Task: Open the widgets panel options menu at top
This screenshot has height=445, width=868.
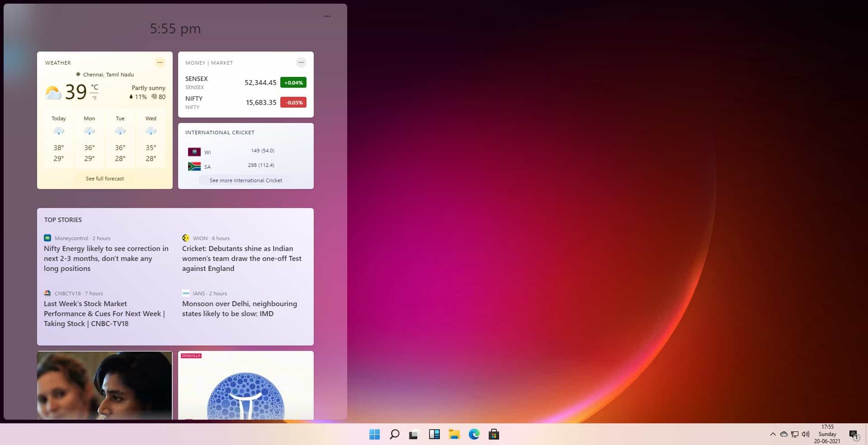Action: point(327,16)
